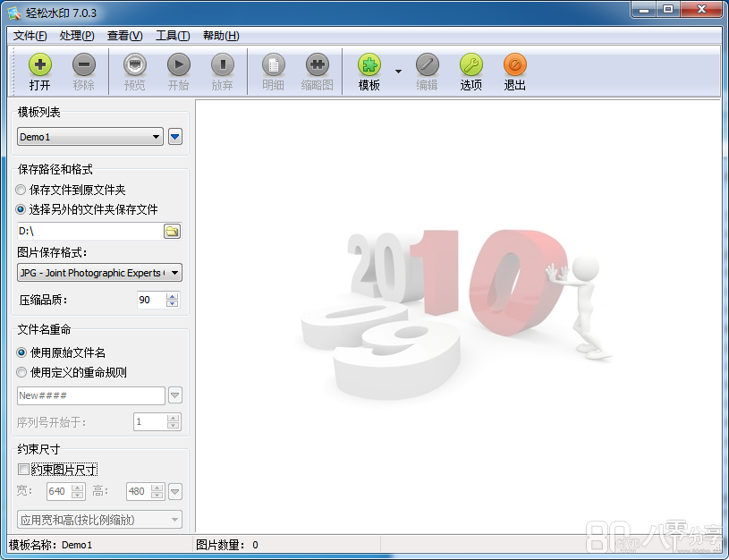This screenshot has width=729, height=560.
Task: Click the New#### rename pattern field
Action: click(x=91, y=395)
